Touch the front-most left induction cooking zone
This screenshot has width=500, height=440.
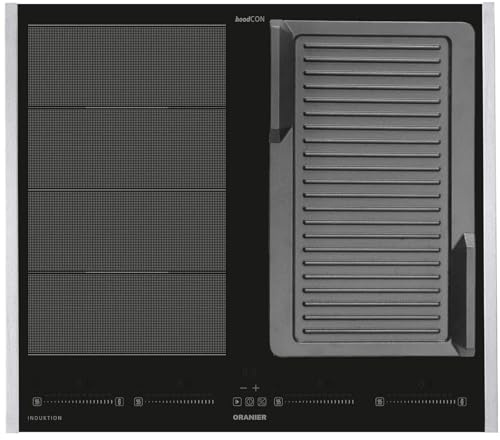pyautogui.click(x=127, y=314)
